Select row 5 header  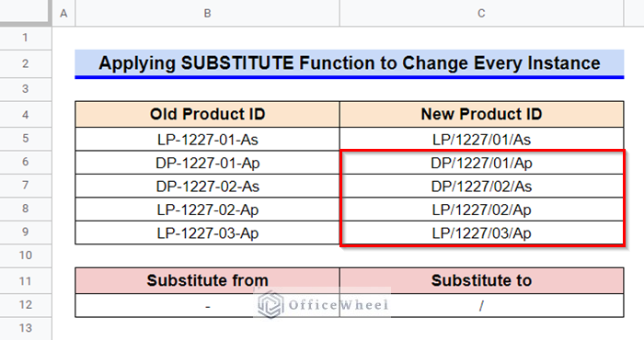pos(26,139)
